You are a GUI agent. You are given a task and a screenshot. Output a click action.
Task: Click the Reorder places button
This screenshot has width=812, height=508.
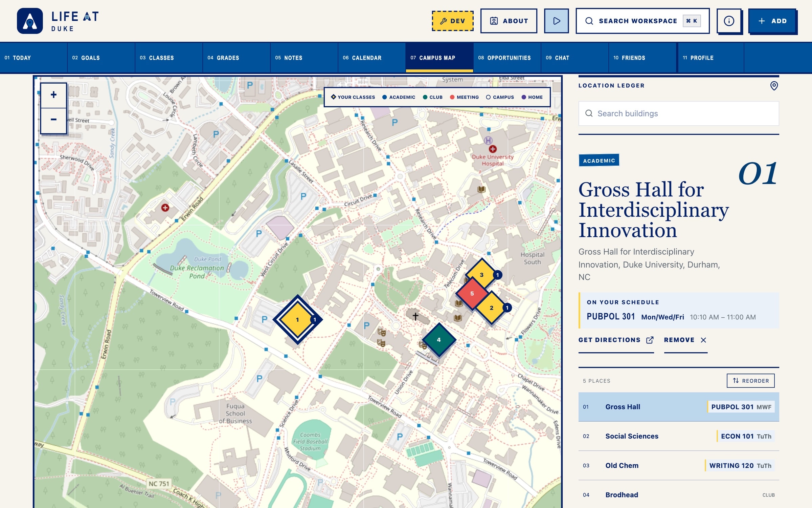tap(750, 381)
